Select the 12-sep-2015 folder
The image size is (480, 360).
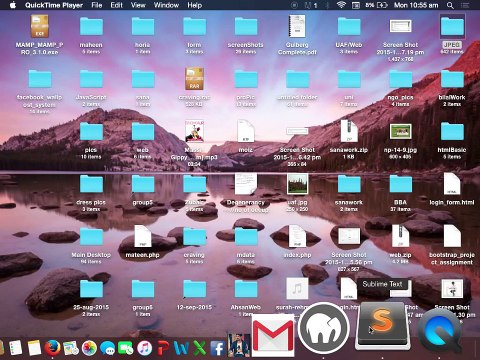coord(194,289)
